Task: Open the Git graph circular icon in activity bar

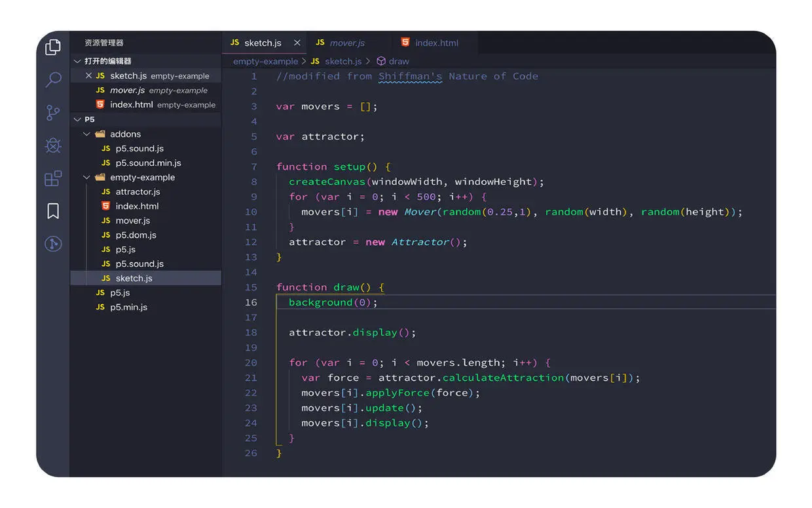Action: [x=53, y=244]
